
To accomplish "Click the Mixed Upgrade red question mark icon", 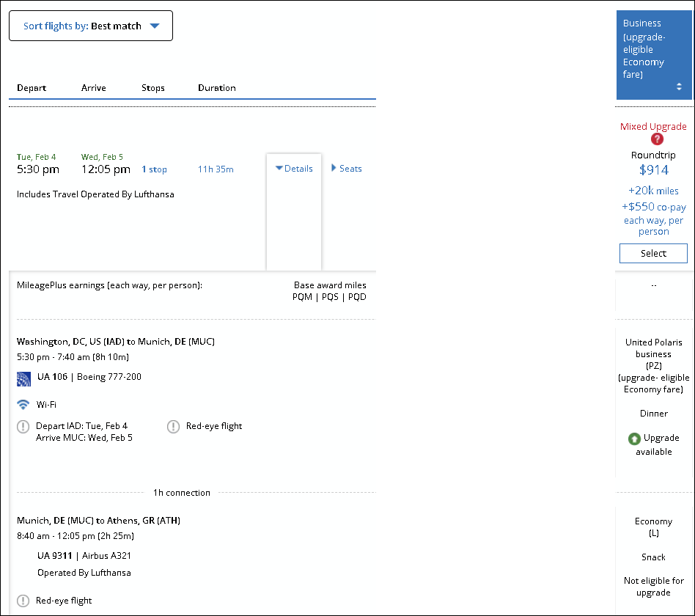I will tap(657, 139).
